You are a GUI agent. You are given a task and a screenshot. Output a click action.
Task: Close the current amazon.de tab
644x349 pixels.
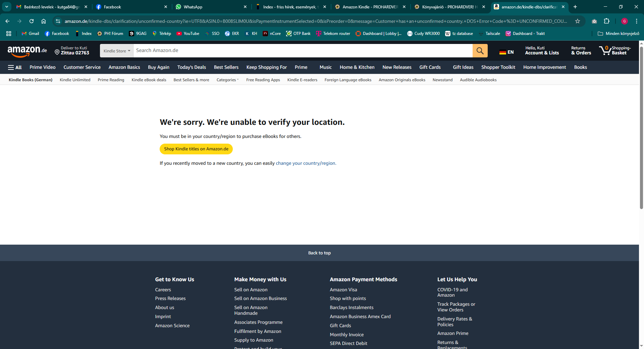coord(563,7)
